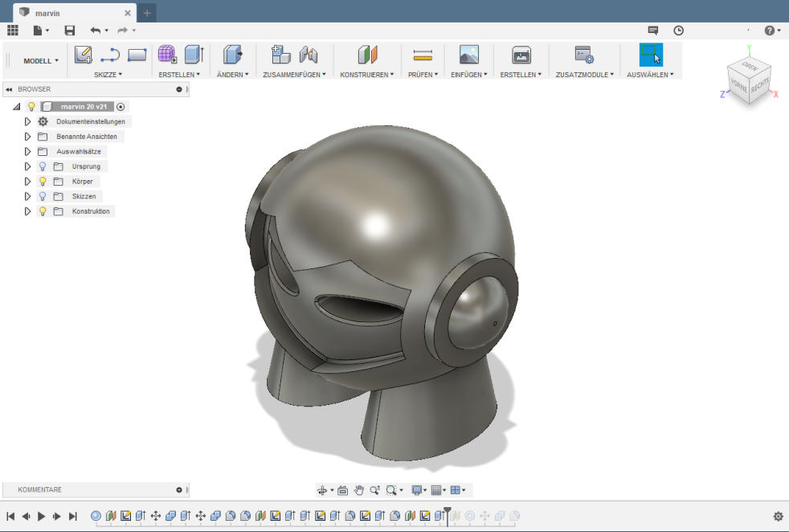Click the offset plane icon above KONSTRUIEREN
The height and width of the screenshot is (532, 789).
point(368,55)
